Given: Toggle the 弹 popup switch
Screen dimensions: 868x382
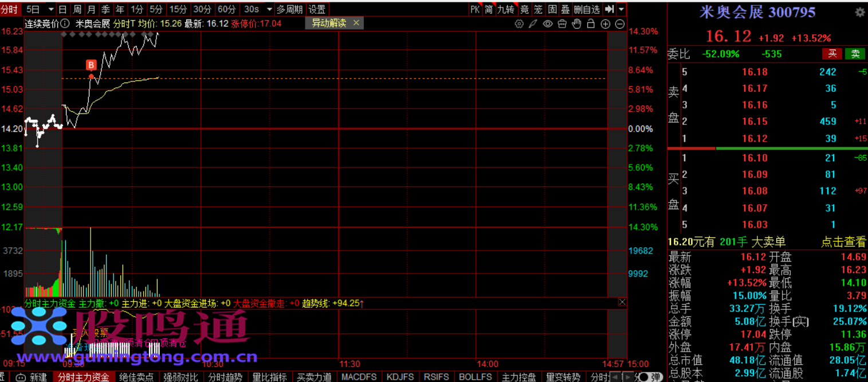Looking at the screenshot, I should [650, 377].
